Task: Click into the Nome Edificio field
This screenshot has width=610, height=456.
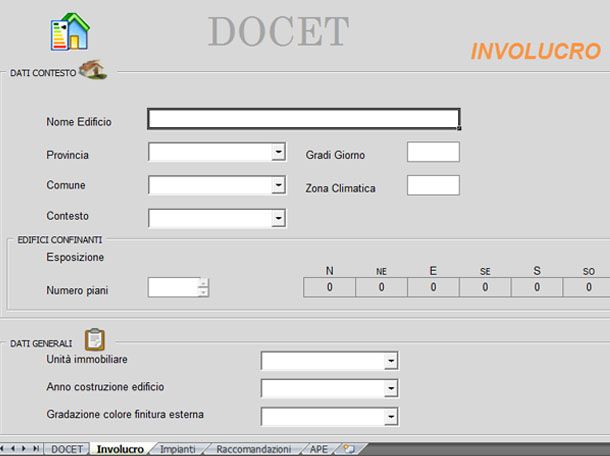Action: (304, 119)
